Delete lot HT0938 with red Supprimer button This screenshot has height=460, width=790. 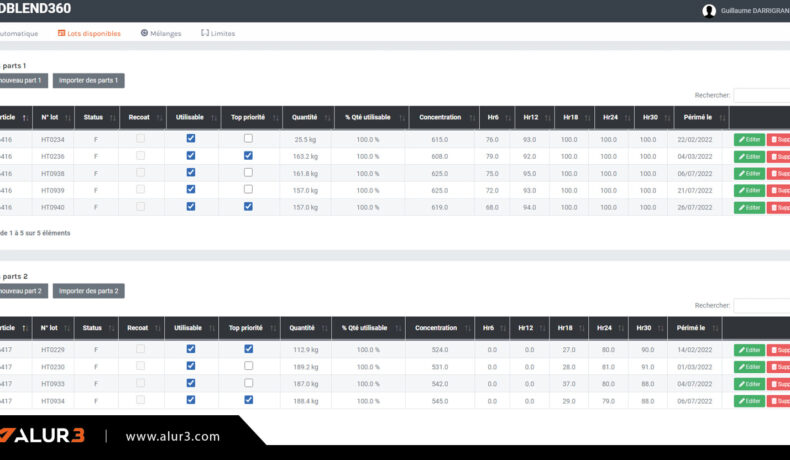[x=778, y=173]
